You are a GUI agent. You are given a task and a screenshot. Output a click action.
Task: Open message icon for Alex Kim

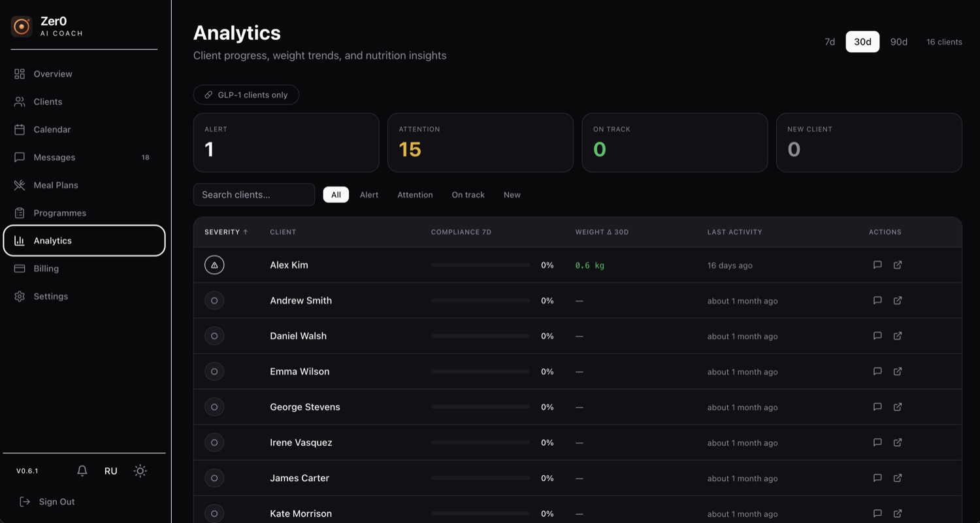(x=877, y=265)
